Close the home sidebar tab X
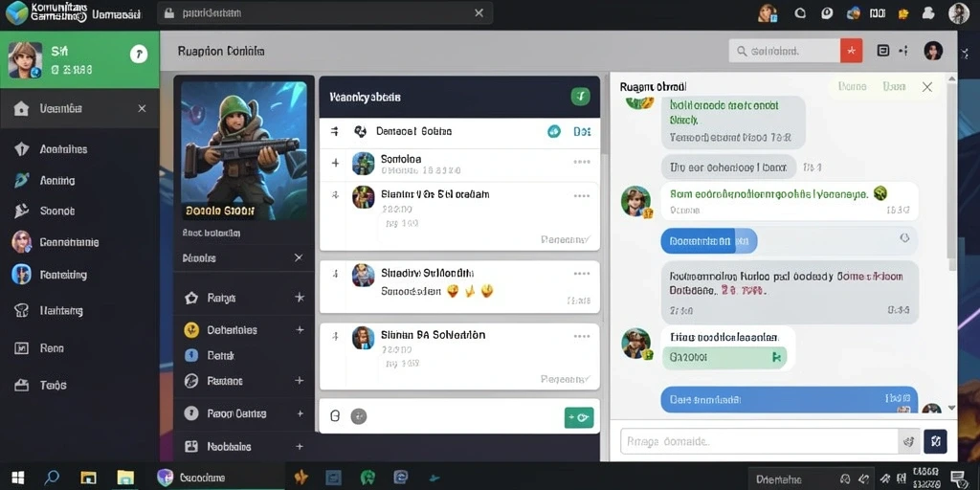The height and width of the screenshot is (490, 980). click(x=142, y=109)
